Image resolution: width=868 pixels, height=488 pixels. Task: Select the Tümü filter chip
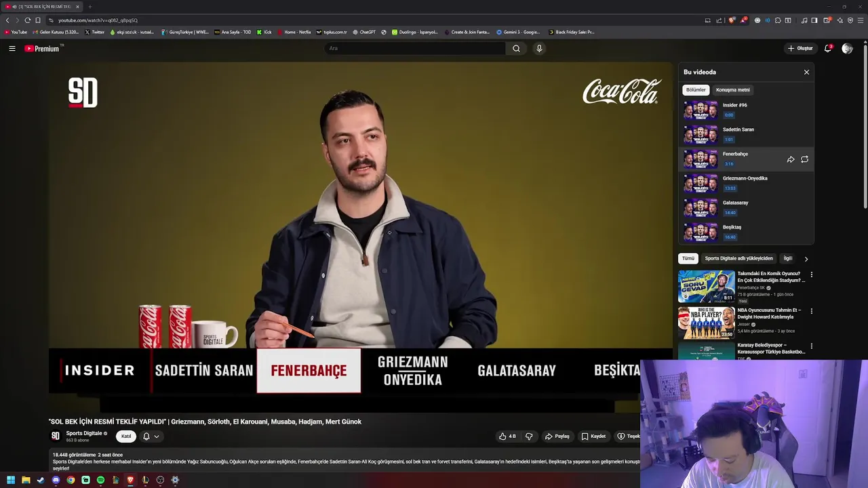point(688,258)
